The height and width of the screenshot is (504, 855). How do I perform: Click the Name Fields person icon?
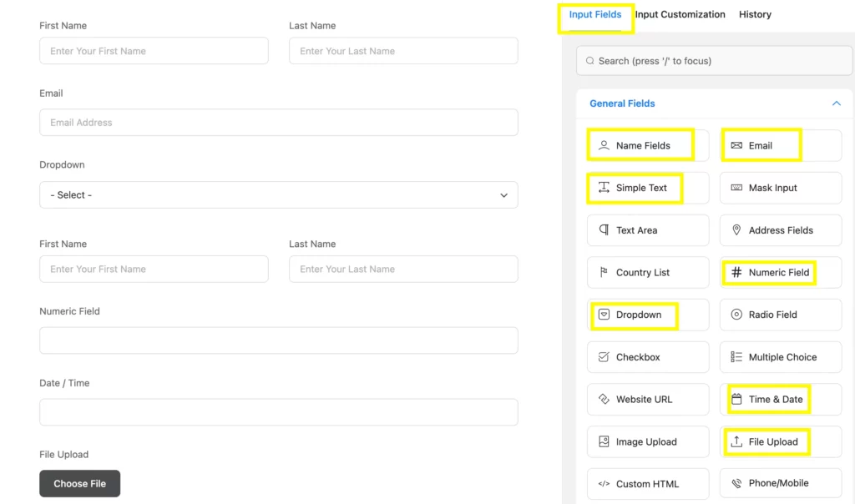coord(604,145)
